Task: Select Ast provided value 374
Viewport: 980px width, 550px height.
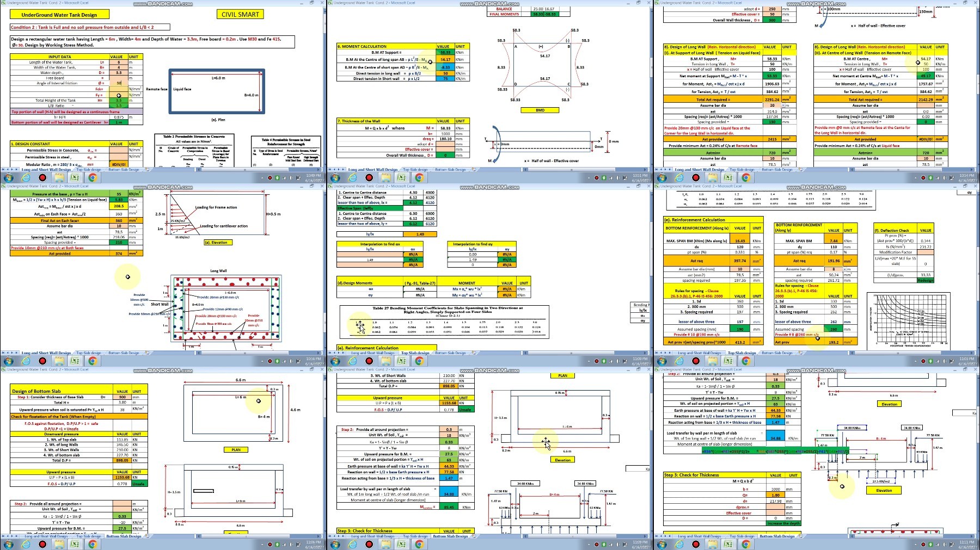Action: [119, 253]
